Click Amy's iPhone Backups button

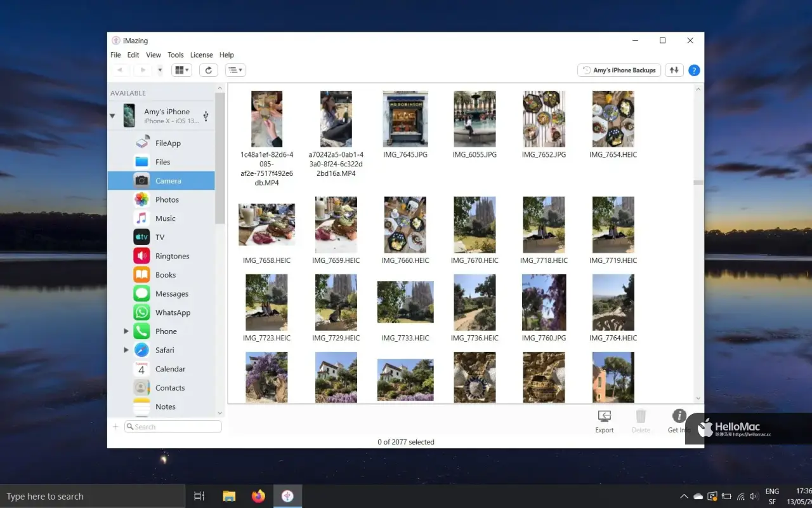point(619,70)
